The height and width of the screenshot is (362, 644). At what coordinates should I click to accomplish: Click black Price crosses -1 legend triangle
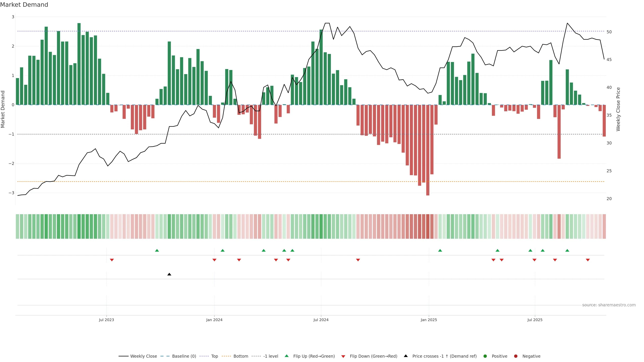406,356
